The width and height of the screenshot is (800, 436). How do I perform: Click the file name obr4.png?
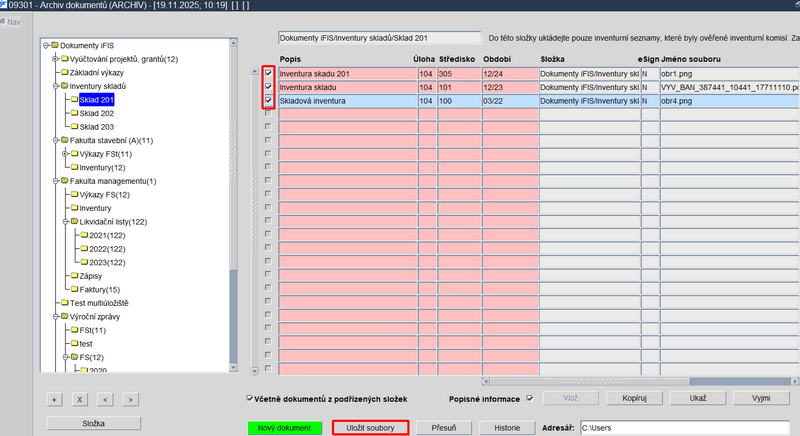(677, 101)
